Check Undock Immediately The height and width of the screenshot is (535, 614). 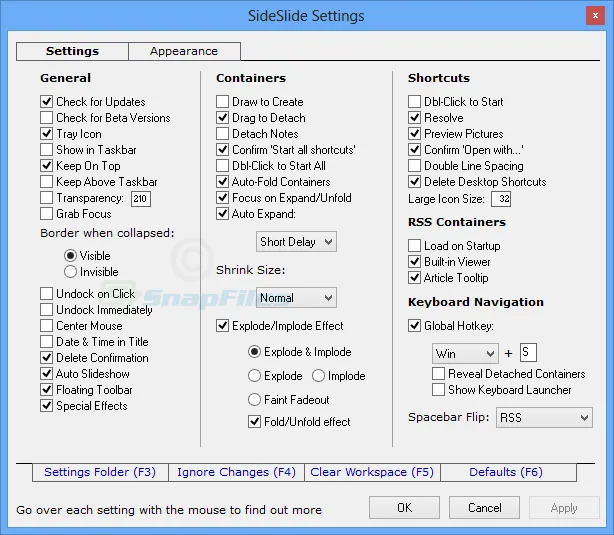47,310
